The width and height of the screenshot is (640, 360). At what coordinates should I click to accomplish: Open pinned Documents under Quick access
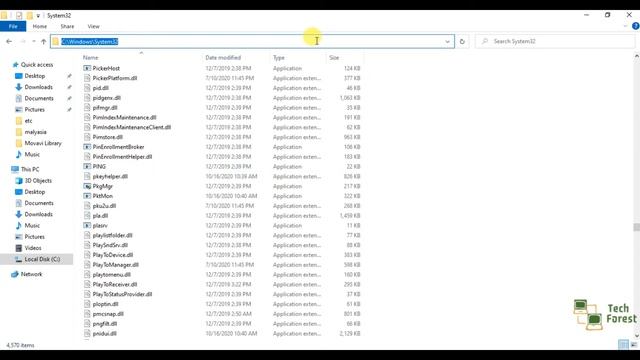click(x=39, y=98)
